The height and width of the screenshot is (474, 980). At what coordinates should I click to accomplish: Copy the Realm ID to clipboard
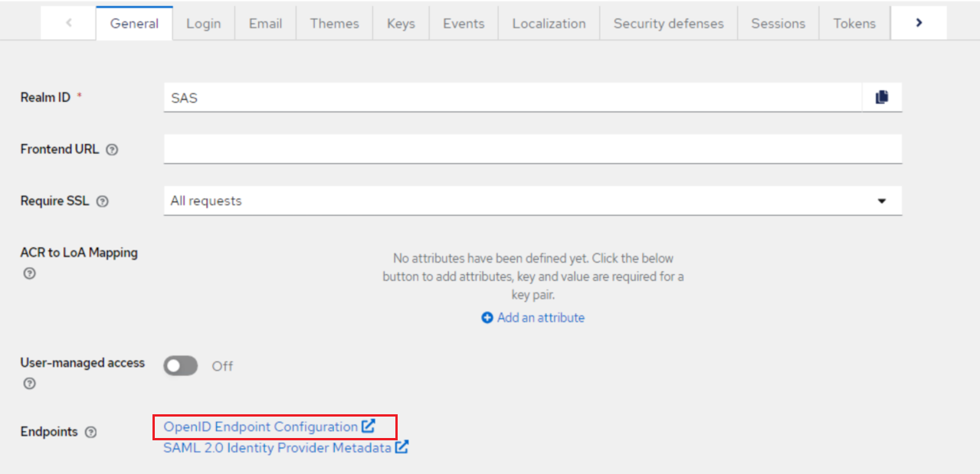point(882,97)
